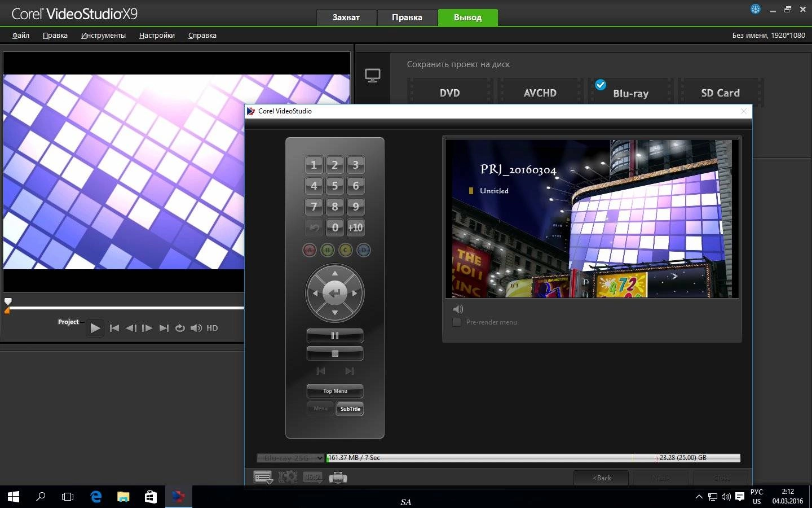Click the right arrow on remote d-pad
Screen dimensions: 812x508
355,293
